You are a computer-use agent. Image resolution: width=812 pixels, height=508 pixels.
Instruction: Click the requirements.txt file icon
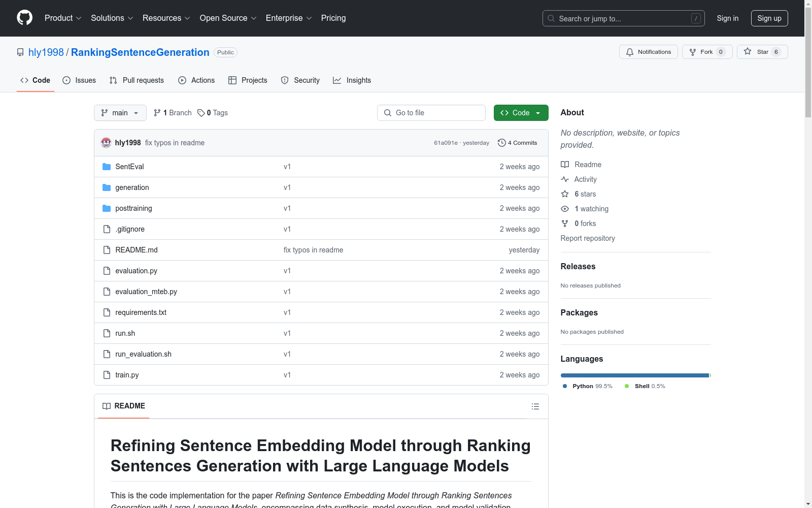click(107, 312)
